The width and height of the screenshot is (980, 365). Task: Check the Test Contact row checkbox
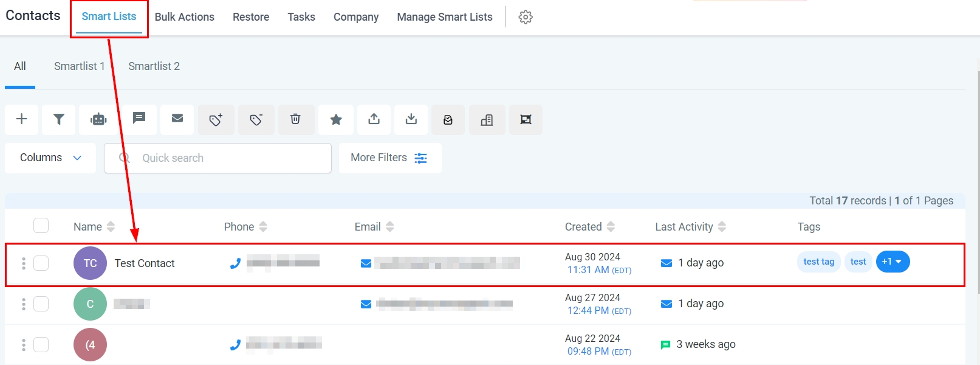tap(41, 263)
